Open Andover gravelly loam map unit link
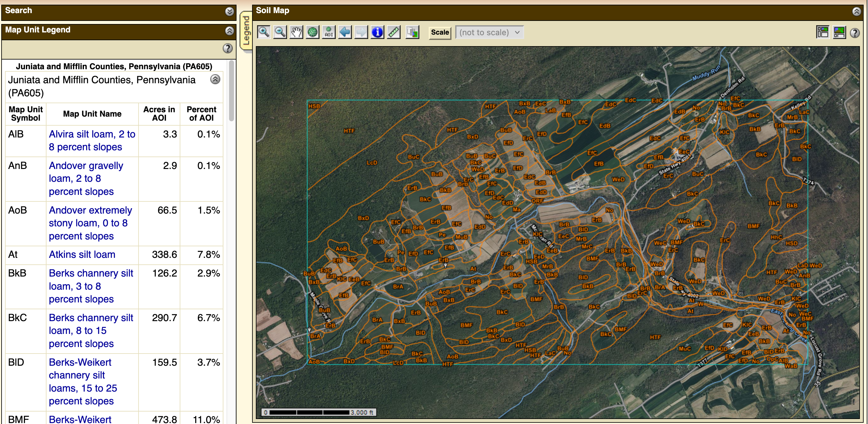 coord(86,179)
